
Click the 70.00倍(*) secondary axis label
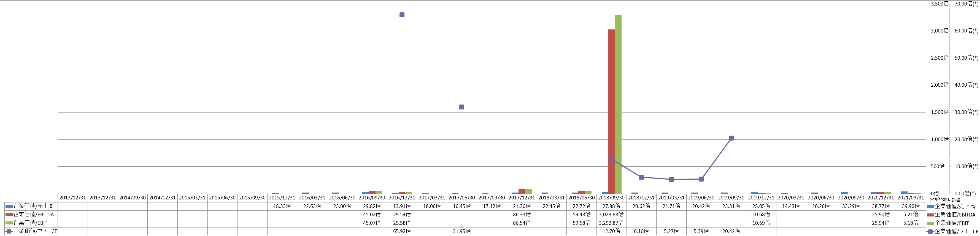(x=966, y=3)
